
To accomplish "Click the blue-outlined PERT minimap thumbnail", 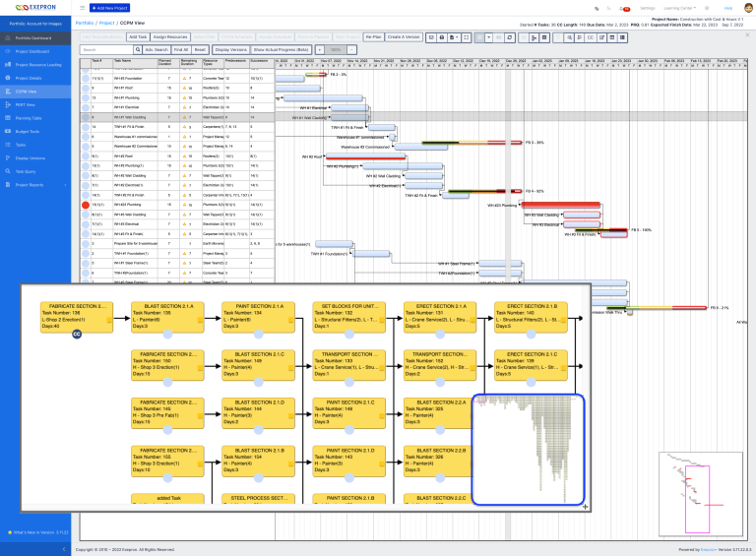I will (529, 450).
